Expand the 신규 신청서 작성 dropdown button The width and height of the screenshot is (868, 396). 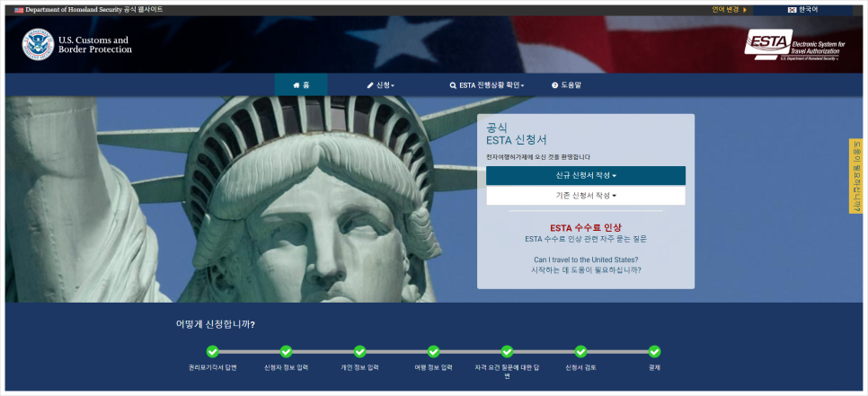coord(586,175)
